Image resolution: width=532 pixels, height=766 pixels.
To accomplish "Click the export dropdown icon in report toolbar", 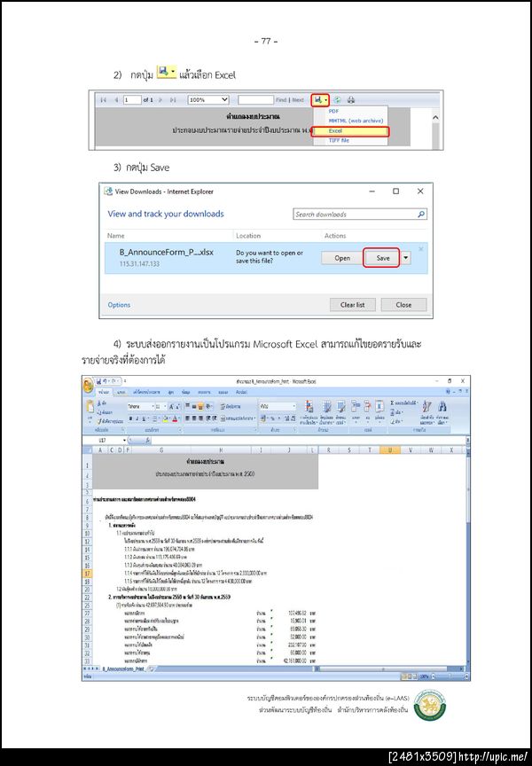I will click(320, 100).
